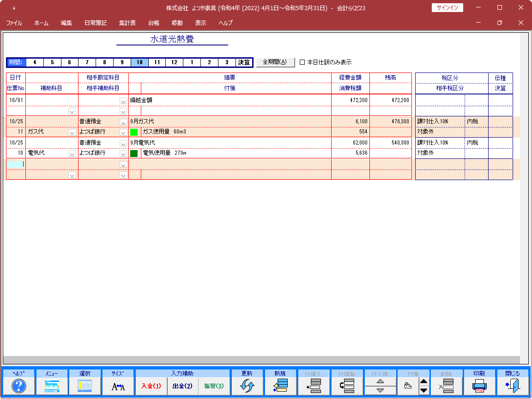532x399 pixels.
Task: Click the 付箋 sticky note icon
Action: coord(408,387)
